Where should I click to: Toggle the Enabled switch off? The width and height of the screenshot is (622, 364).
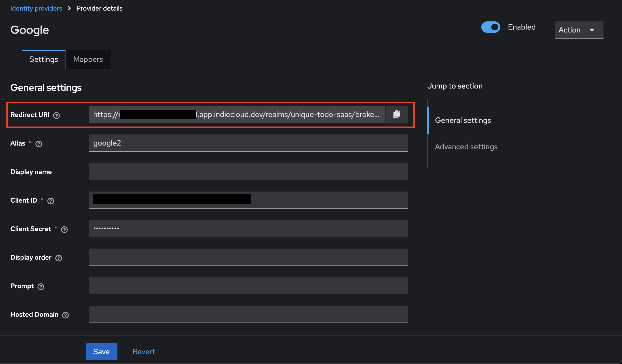click(491, 27)
